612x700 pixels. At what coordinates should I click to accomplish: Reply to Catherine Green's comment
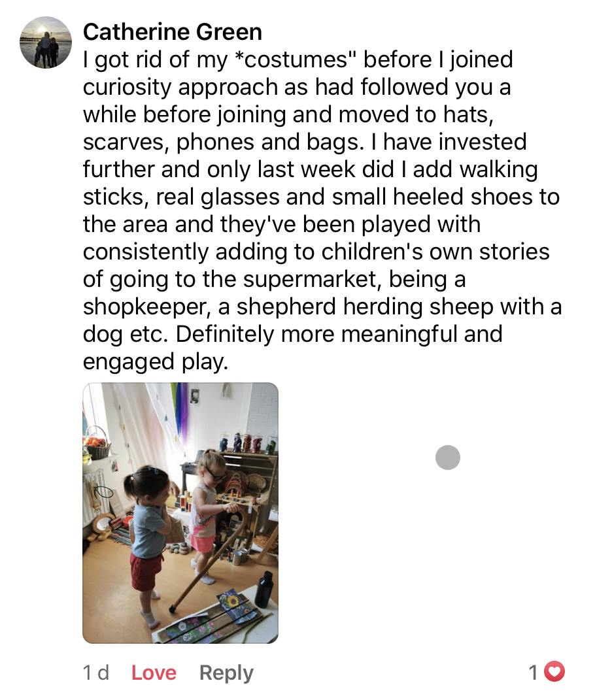226,673
